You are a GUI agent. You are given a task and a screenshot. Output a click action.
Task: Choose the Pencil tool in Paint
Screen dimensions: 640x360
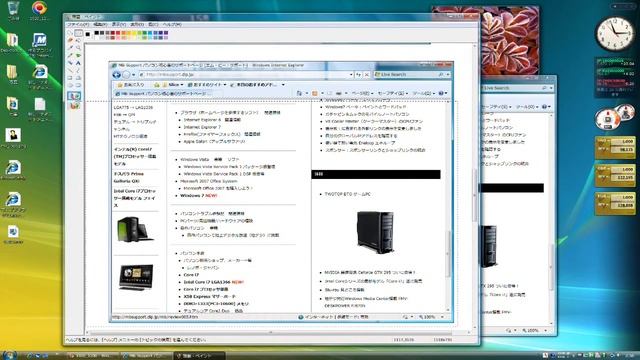[x=71, y=56]
